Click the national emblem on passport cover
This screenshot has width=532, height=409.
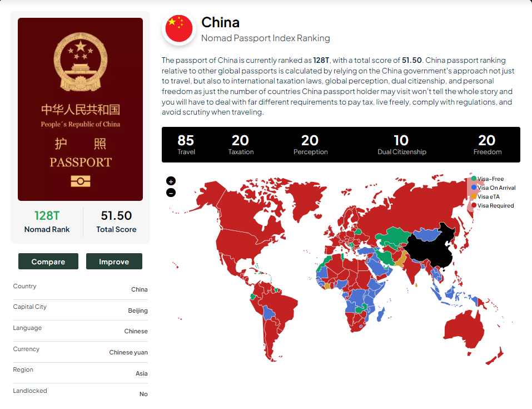(x=81, y=61)
